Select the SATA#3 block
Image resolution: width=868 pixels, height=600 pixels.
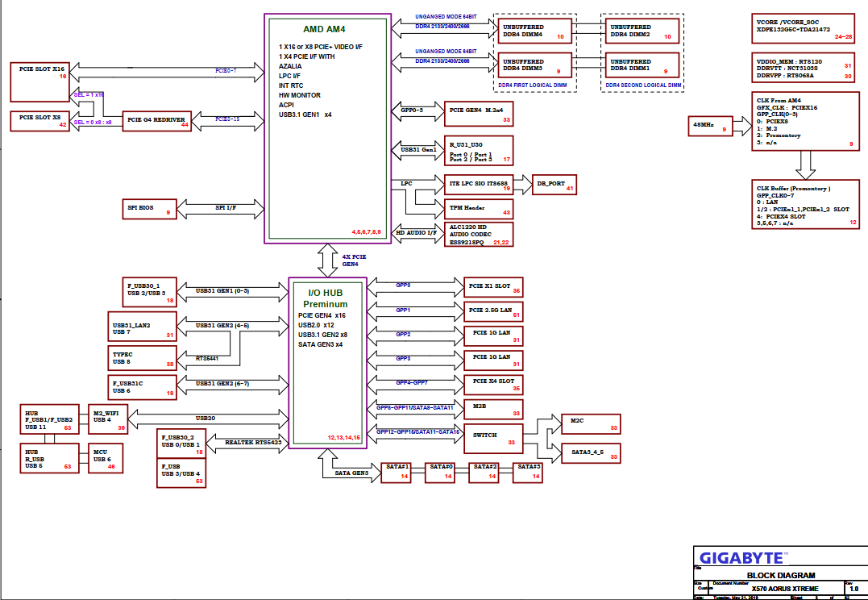(x=528, y=473)
